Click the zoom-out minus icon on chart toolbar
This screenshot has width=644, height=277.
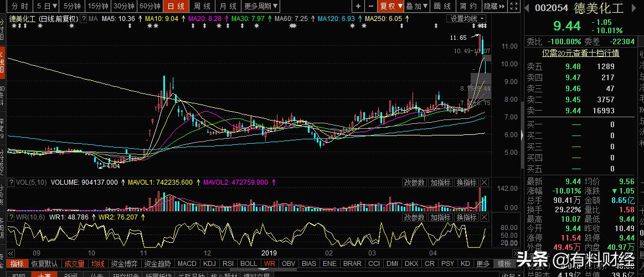pyautogui.click(x=370, y=6)
